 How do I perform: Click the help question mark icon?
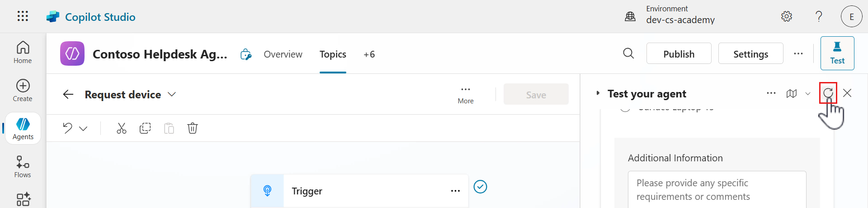[x=819, y=17]
